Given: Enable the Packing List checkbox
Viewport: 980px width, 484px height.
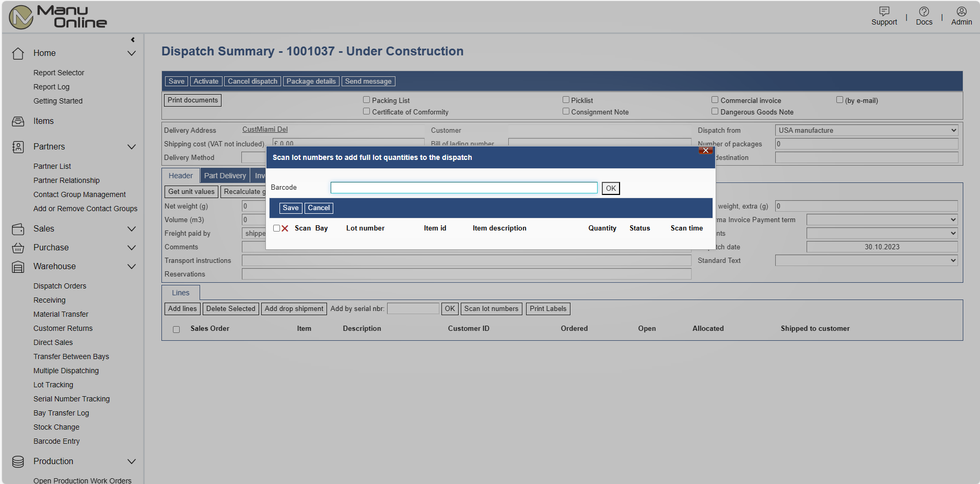Looking at the screenshot, I should (367, 100).
